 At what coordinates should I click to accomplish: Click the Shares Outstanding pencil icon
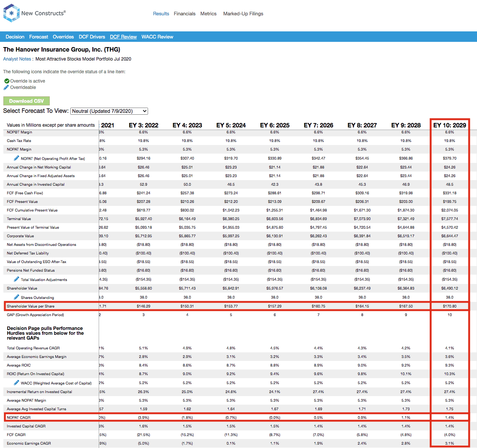[16, 297]
